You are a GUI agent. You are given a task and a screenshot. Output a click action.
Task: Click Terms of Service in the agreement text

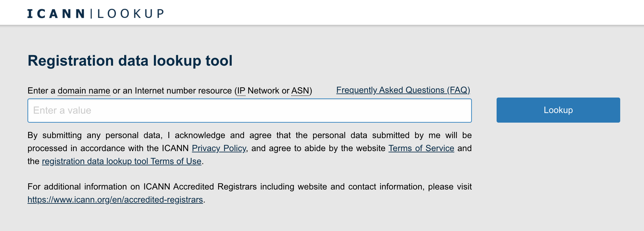click(x=421, y=148)
